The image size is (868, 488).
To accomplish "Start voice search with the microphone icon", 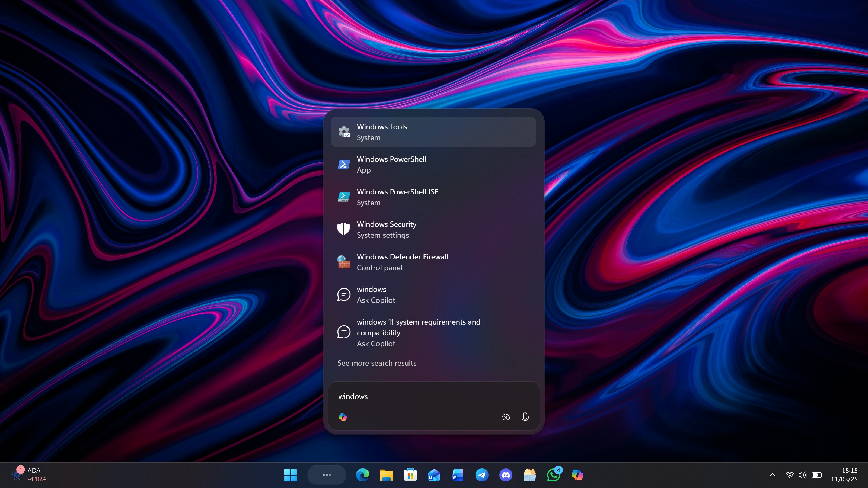I will point(525,417).
